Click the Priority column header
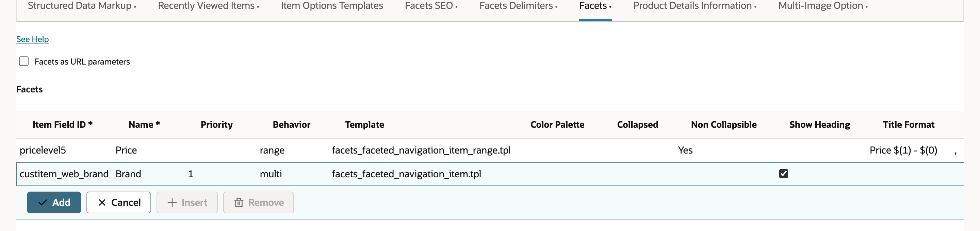The height and width of the screenshot is (231, 980). click(x=216, y=125)
